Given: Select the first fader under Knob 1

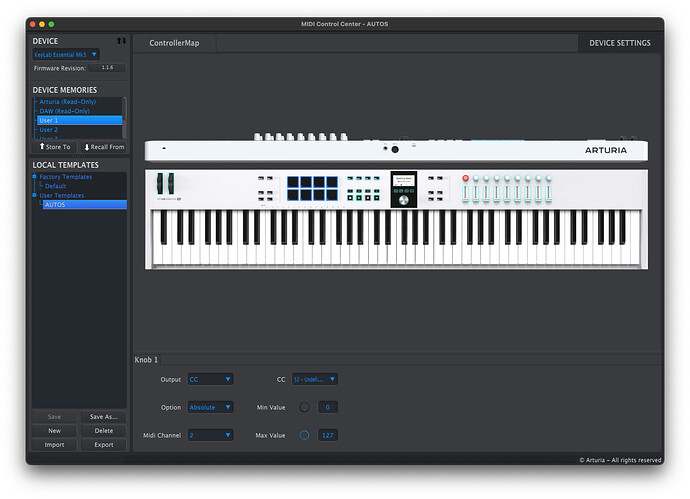Looking at the screenshot, I should coord(465,194).
